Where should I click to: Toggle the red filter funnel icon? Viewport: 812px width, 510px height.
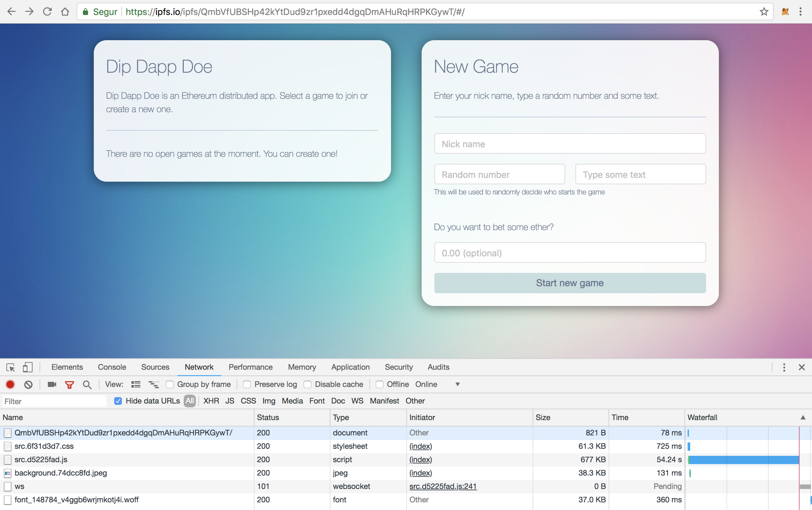pyautogui.click(x=69, y=385)
